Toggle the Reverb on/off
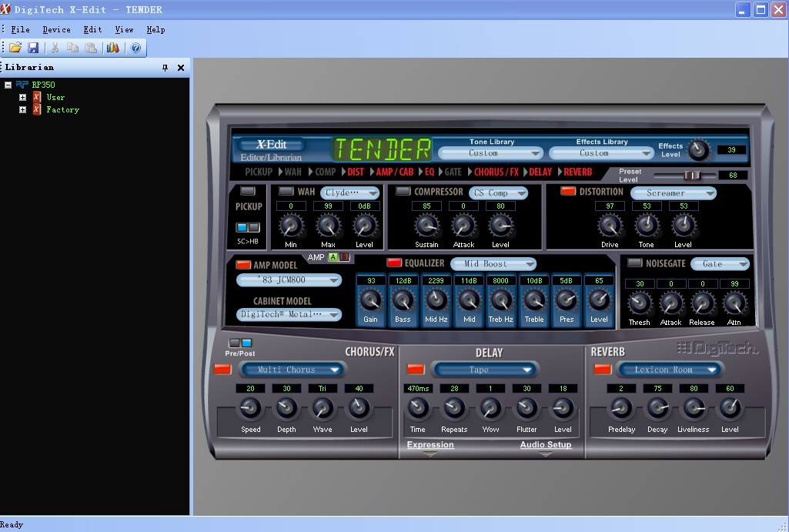The image size is (789, 532). pyautogui.click(x=602, y=369)
